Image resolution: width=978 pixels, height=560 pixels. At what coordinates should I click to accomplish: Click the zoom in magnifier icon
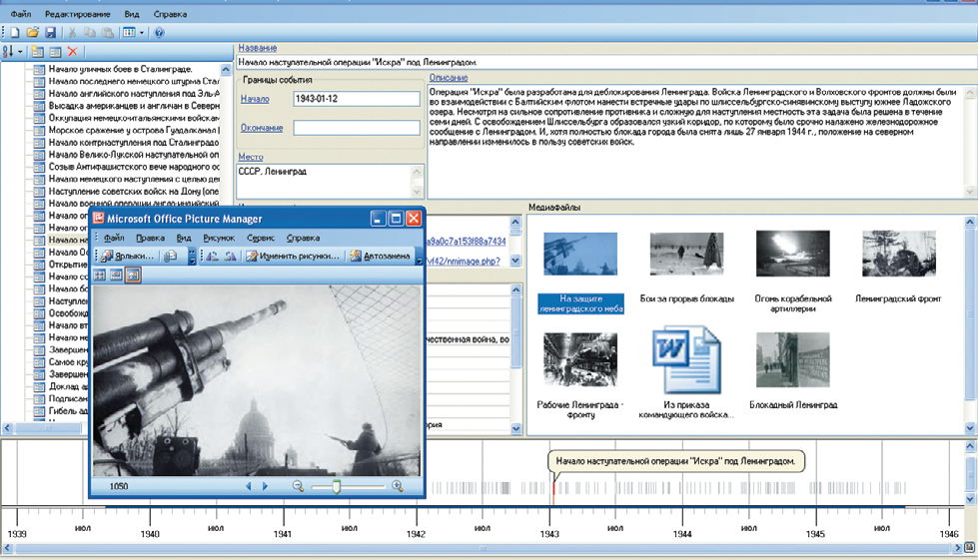398,486
